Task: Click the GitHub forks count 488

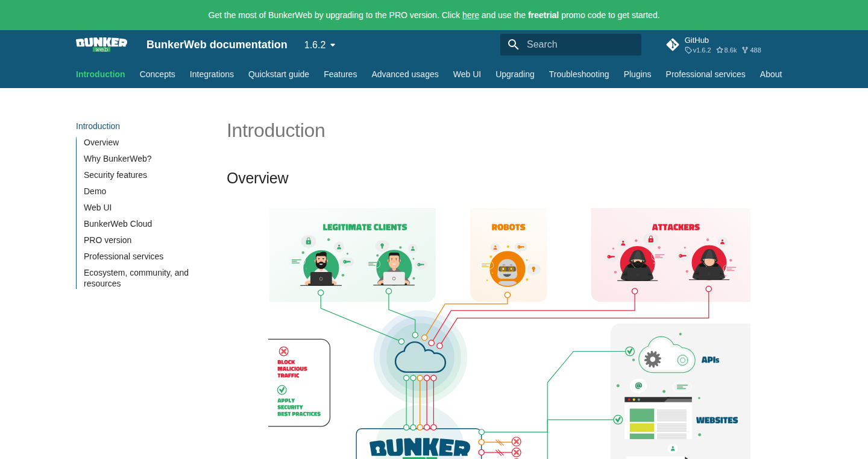Action: click(751, 50)
